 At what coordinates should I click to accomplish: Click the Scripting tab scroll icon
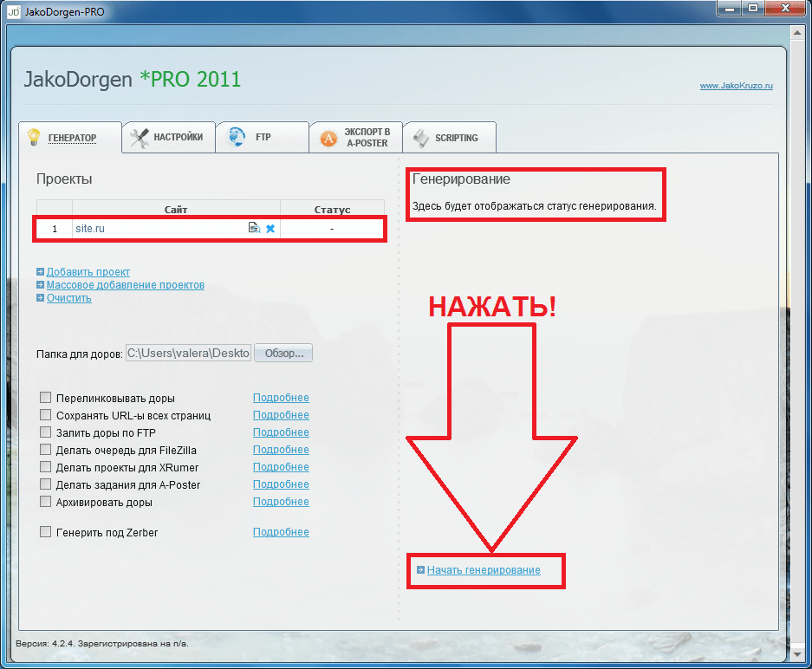420,139
